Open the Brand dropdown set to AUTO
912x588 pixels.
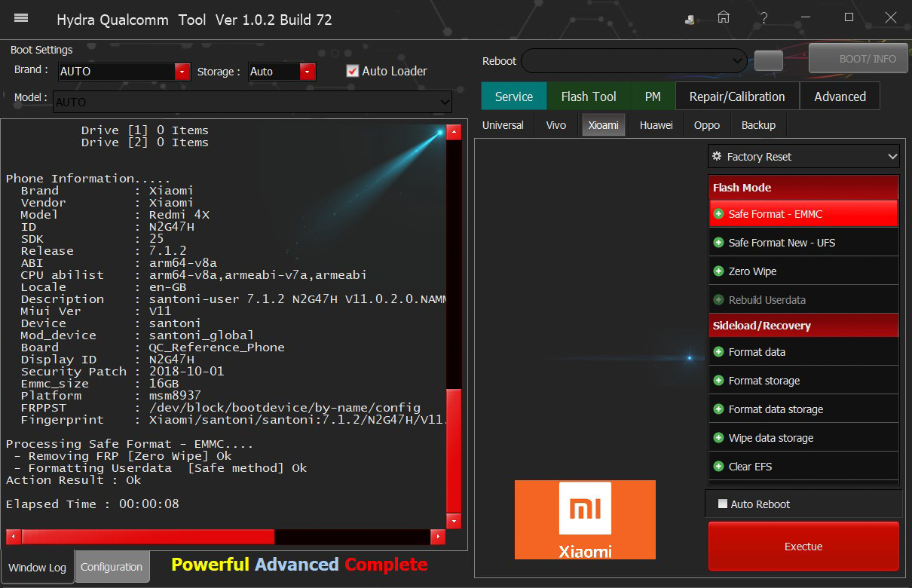(124, 72)
